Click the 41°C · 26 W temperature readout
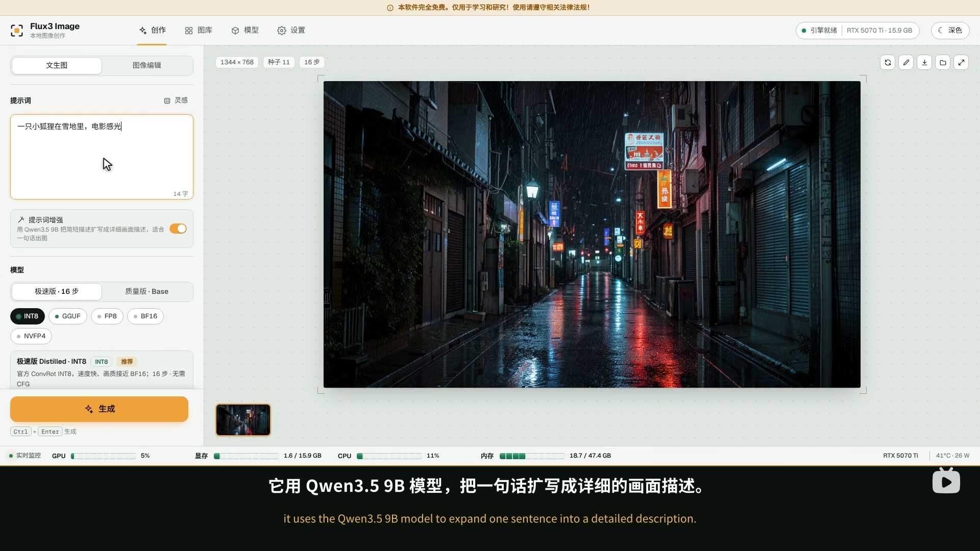Screen dimensions: 980x551 click(952, 456)
